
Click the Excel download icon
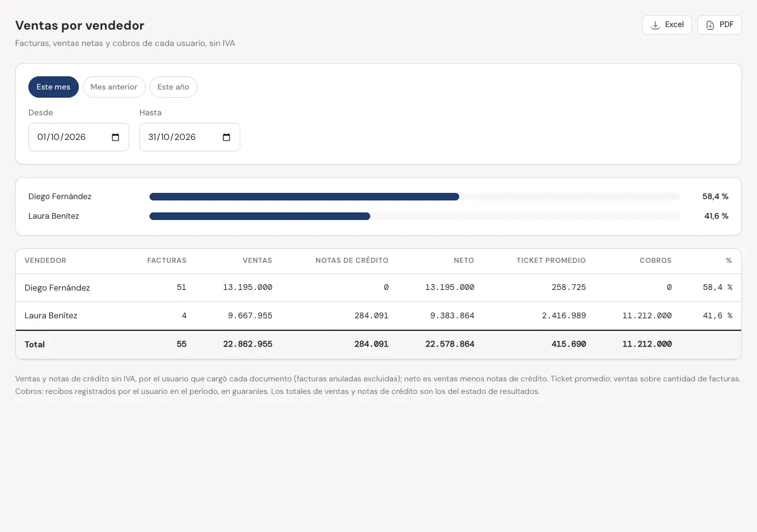[655, 25]
